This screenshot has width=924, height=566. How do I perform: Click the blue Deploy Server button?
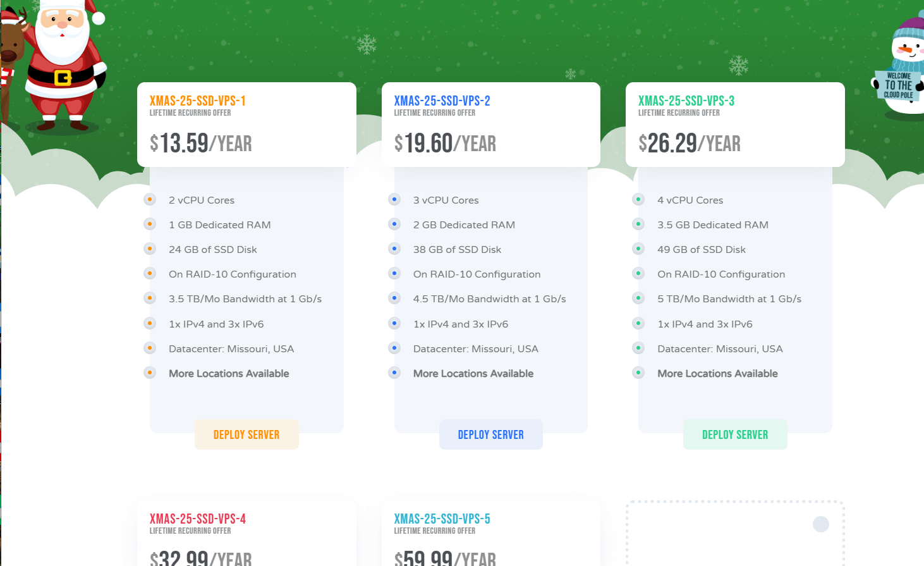pyautogui.click(x=490, y=434)
